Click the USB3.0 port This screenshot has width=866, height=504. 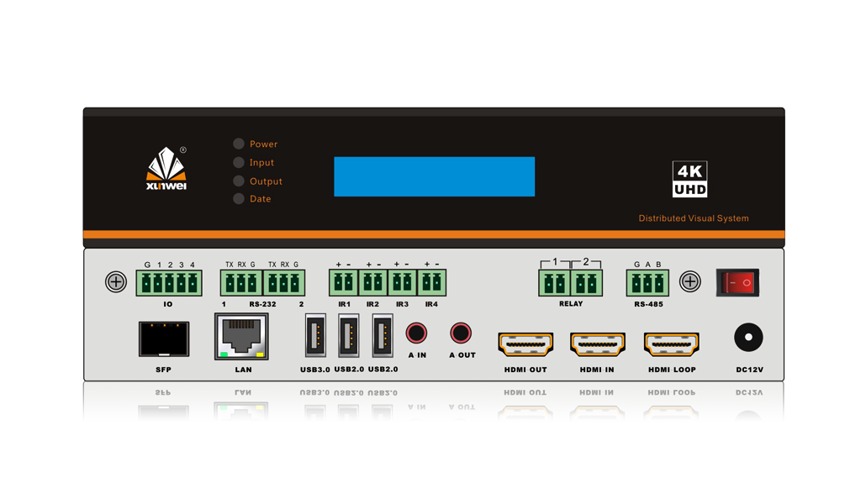click(315, 337)
